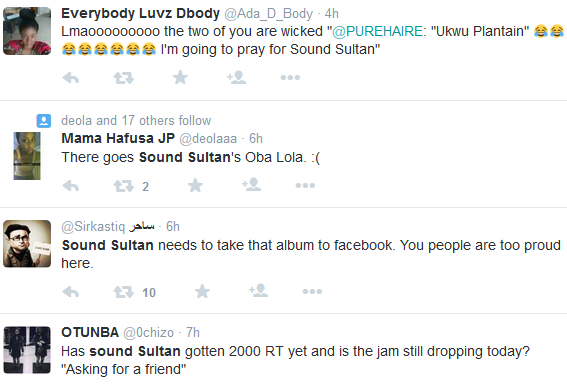
Task: Reply to Everybody Luvz Dbody's tweet
Action: click(x=71, y=77)
